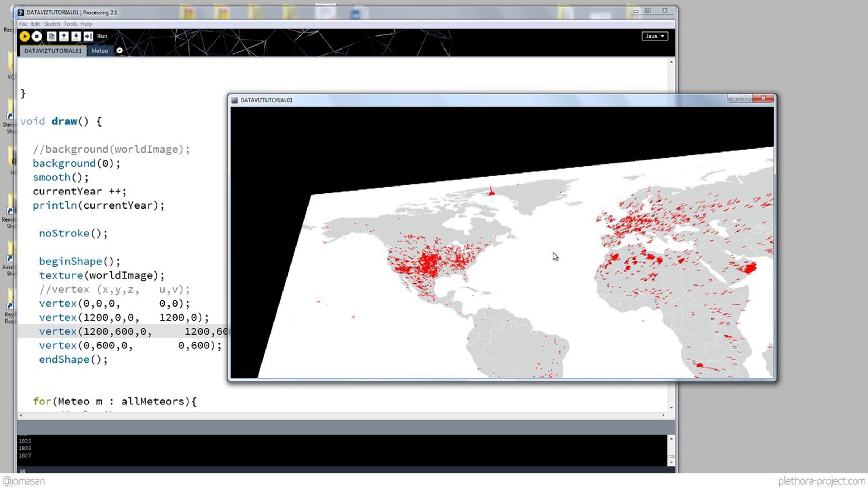
Task: Expand the tab options arrow beside Meteo
Action: pyautogui.click(x=119, y=51)
